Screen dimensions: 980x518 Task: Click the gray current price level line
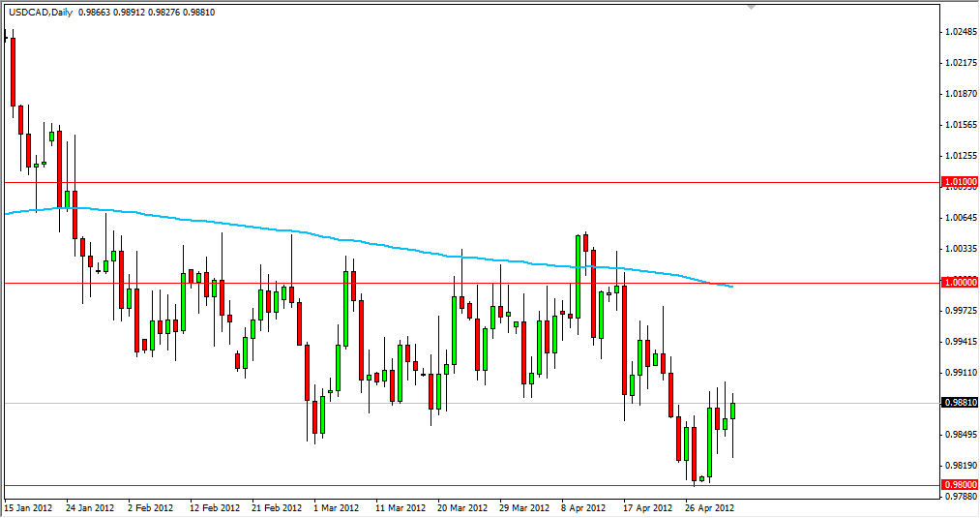(484, 403)
